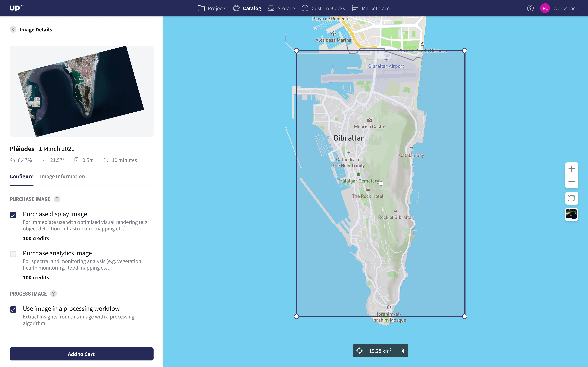Center map on AOI with crosshair icon
Viewport: 588px width, 367px height.
tap(359, 351)
